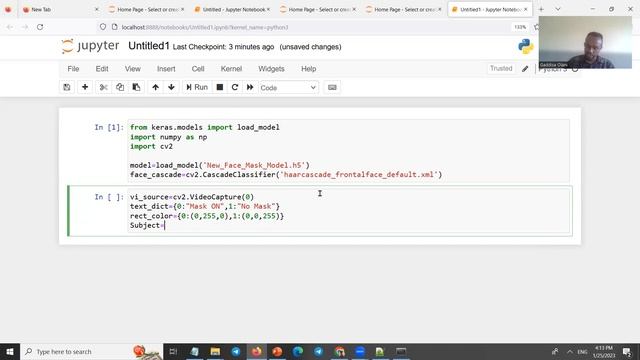
Task: Copy selected cells icon
Action: [x=120, y=87]
